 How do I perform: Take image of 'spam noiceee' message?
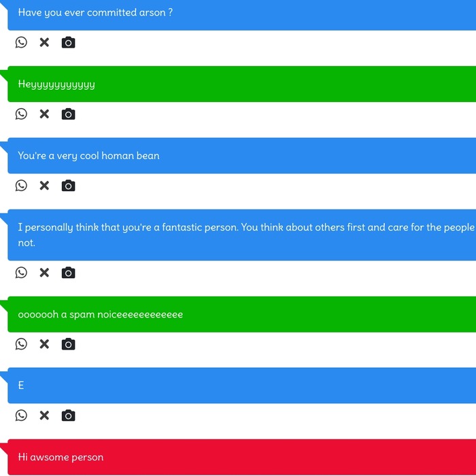[x=68, y=344]
